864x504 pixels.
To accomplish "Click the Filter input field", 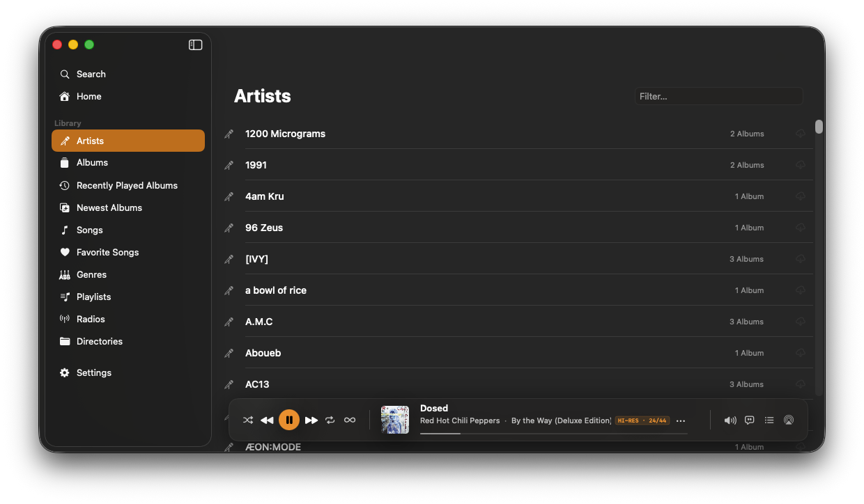I will [x=718, y=95].
